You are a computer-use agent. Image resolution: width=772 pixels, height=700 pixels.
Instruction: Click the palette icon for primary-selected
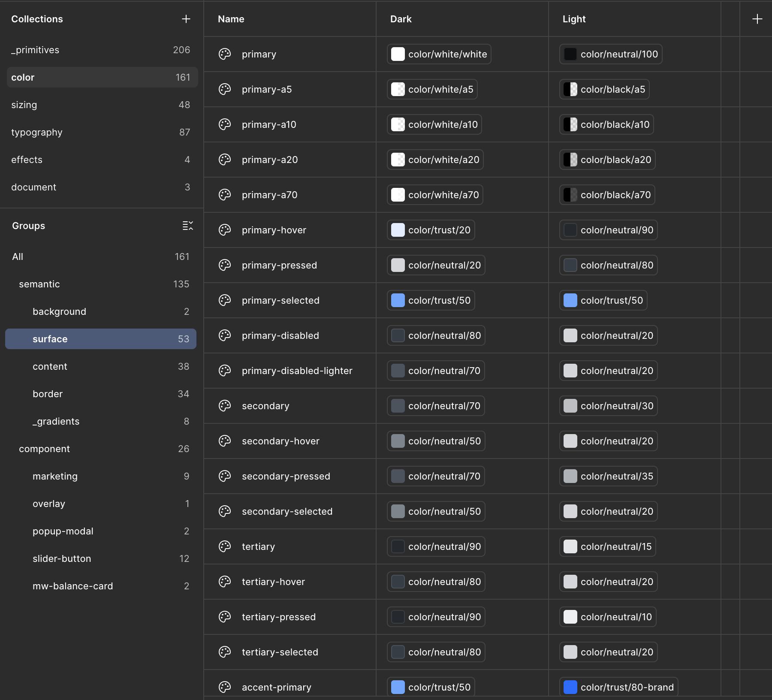click(225, 300)
